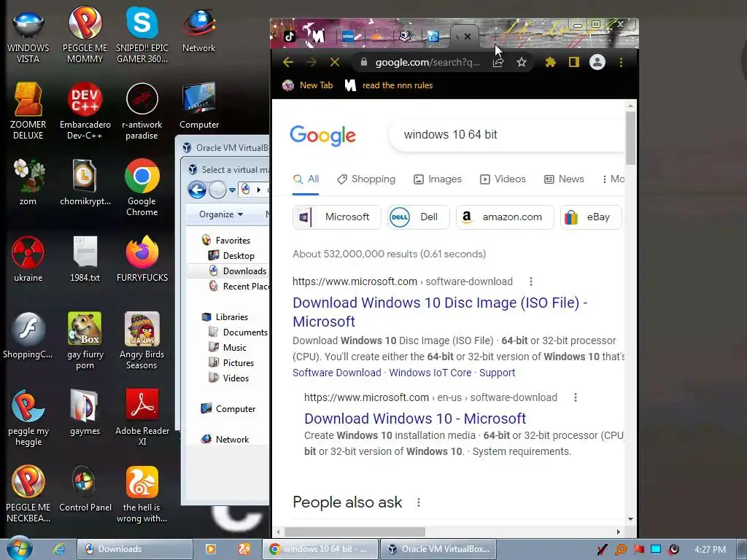Viewport: 747px width, 560px height.
Task: Switch to Images results
Action: coord(438,179)
